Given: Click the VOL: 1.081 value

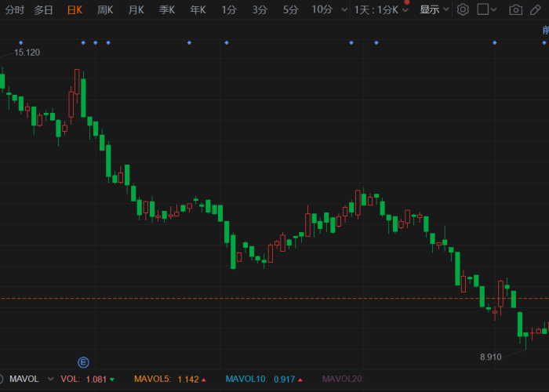Looking at the screenshot, I should pyautogui.click(x=83, y=379).
